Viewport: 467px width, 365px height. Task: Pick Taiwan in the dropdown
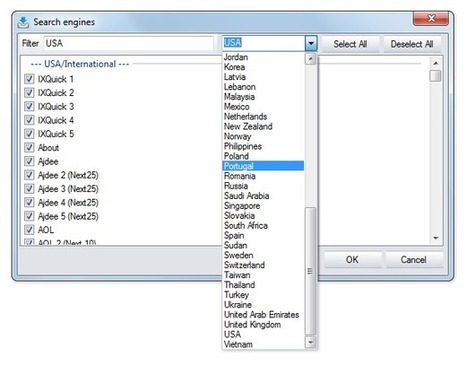tap(263, 275)
